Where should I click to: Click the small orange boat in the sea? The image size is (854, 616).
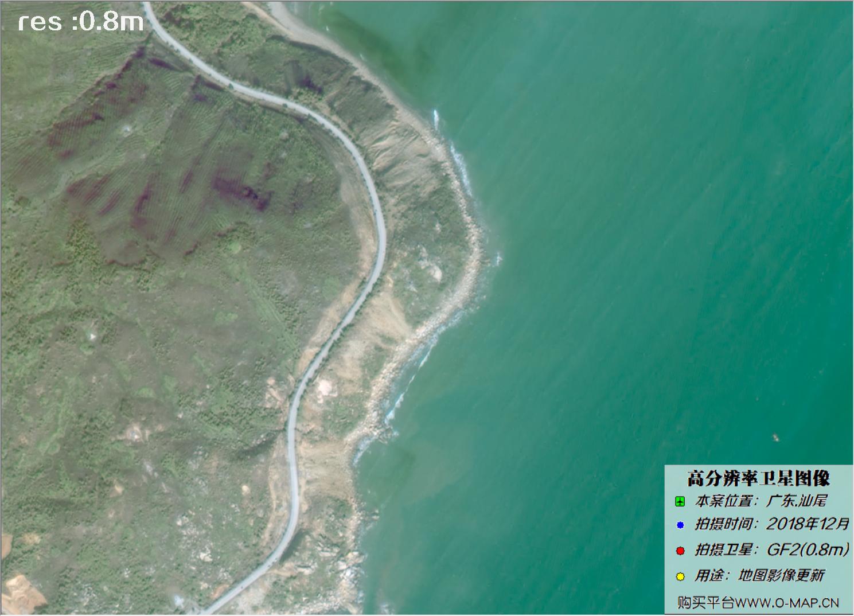[775, 438]
